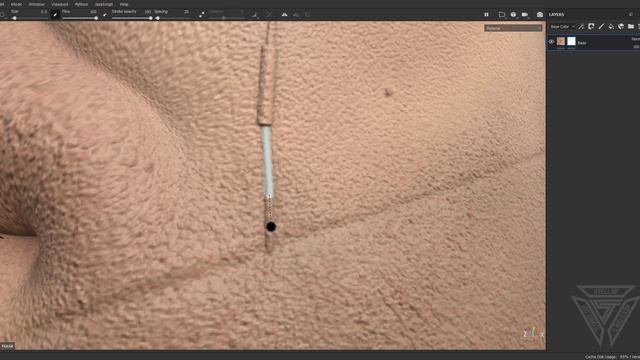Screen dimensions: 640x360
Task: Add a mask to the layer
Action: (591, 27)
